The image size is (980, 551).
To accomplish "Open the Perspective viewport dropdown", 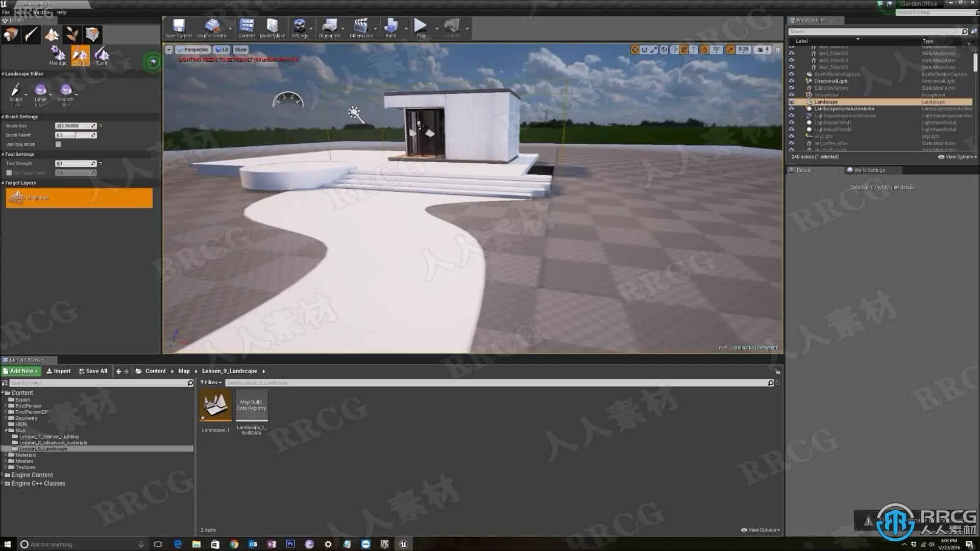I will pos(193,50).
